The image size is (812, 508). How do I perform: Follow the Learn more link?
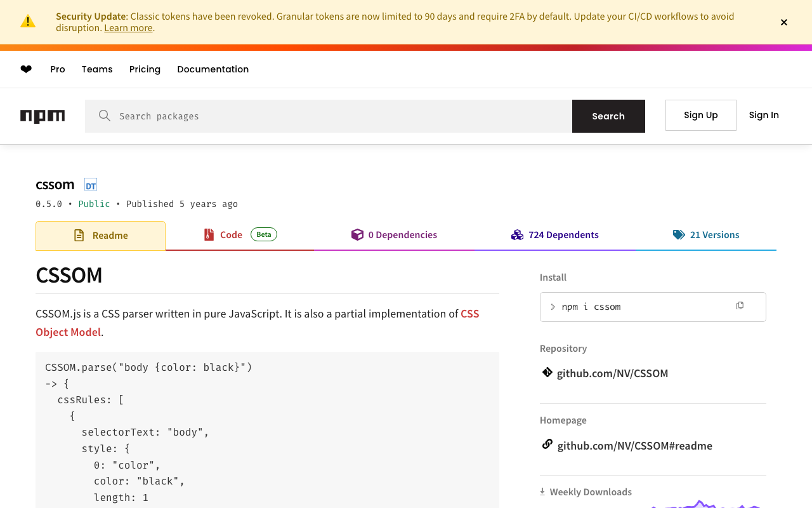pos(128,28)
